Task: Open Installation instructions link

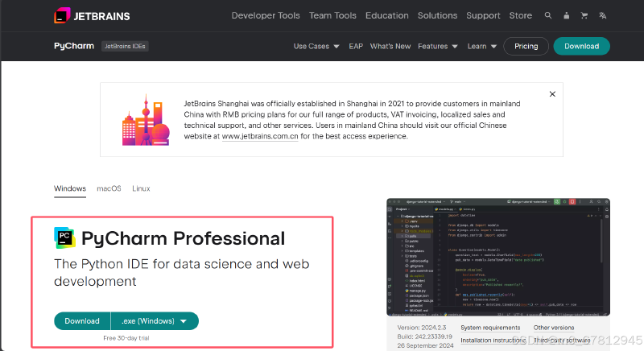Action: click(493, 341)
